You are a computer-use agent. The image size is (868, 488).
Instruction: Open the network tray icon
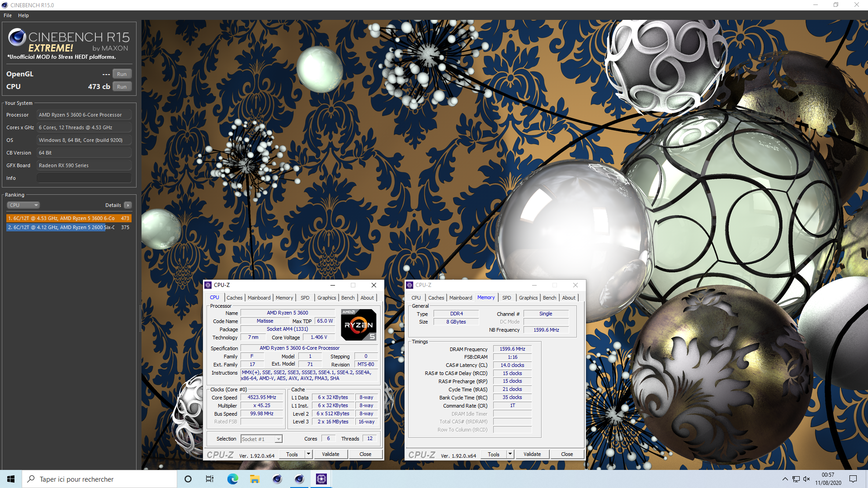796,479
